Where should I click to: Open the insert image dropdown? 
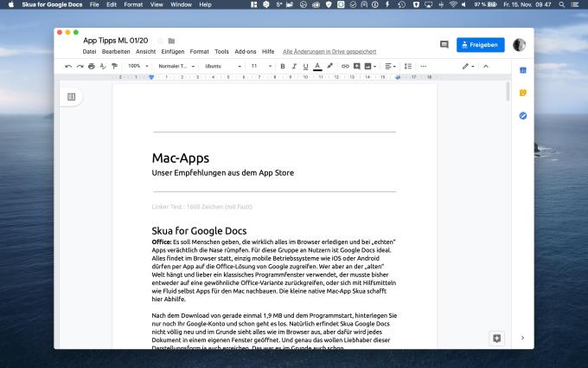(370, 67)
